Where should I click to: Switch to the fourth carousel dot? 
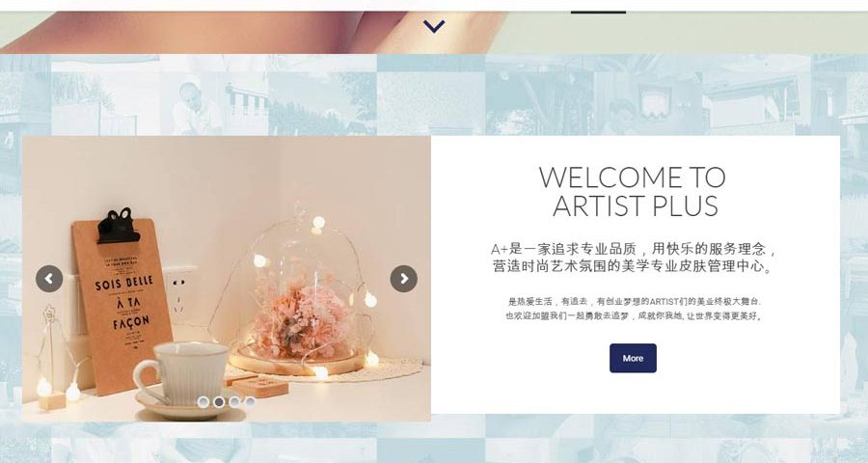tap(250, 402)
